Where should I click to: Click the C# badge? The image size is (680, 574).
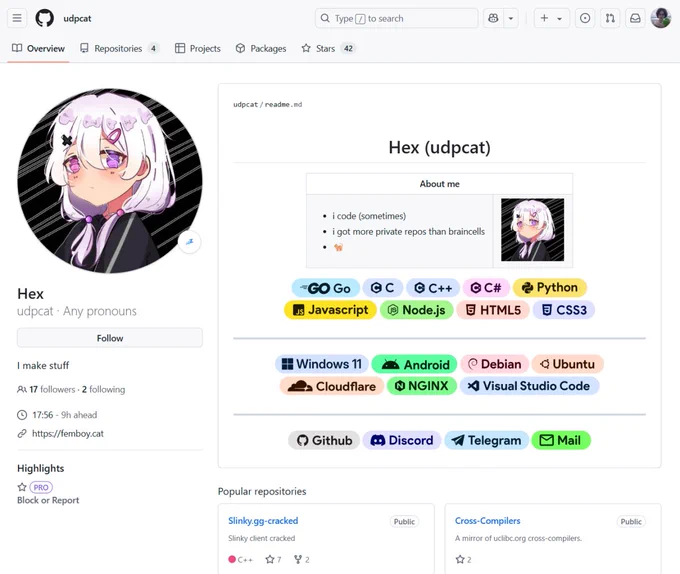click(x=486, y=288)
